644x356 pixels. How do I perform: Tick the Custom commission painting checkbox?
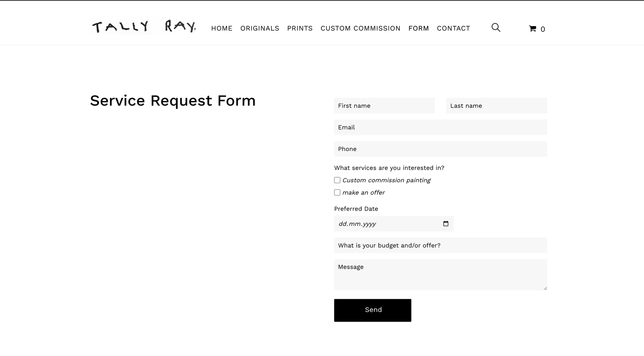(337, 180)
